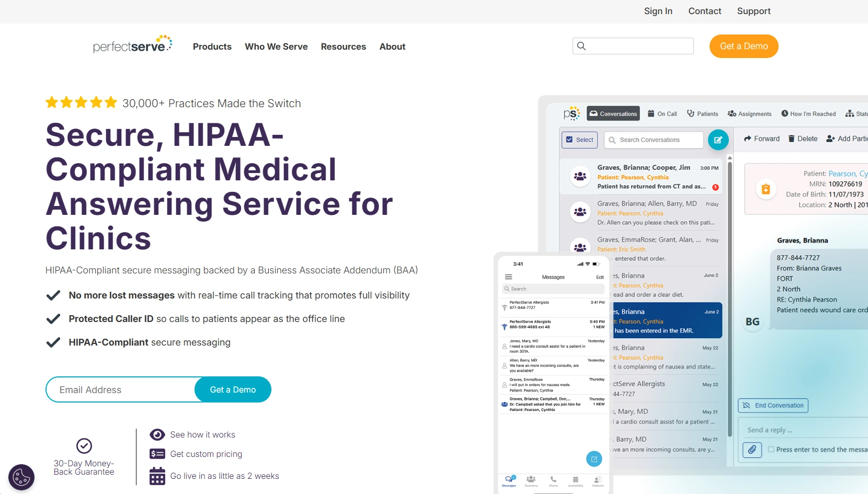Click the 30-Day Money-Back Guarantee text
The width and height of the screenshot is (868, 494).
(84, 467)
